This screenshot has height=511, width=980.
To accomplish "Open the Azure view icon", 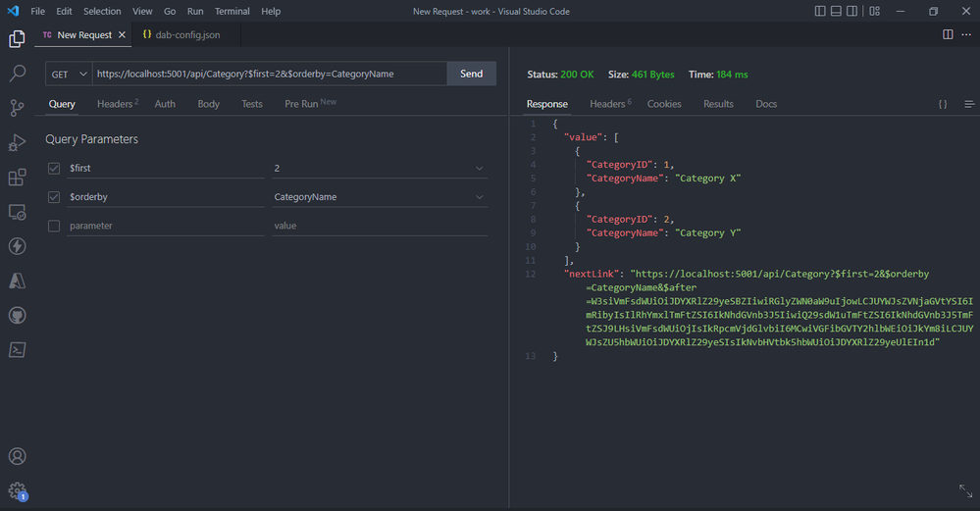I will click(x=17, y=281).
